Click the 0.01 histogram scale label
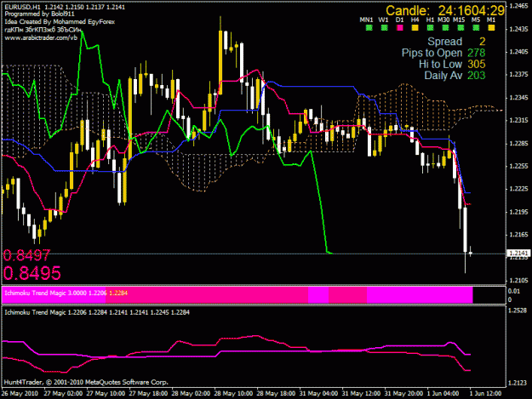 tap(513, 291)
